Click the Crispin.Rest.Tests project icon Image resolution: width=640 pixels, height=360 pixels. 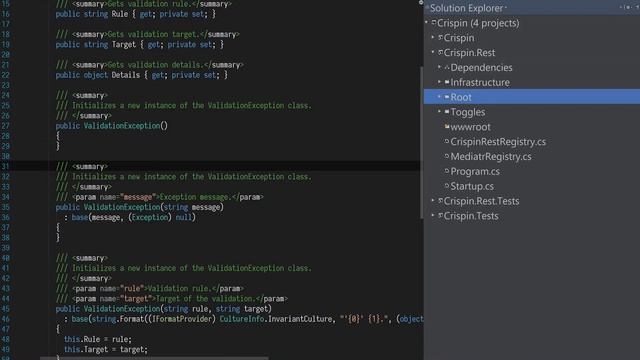coord(440,201)
